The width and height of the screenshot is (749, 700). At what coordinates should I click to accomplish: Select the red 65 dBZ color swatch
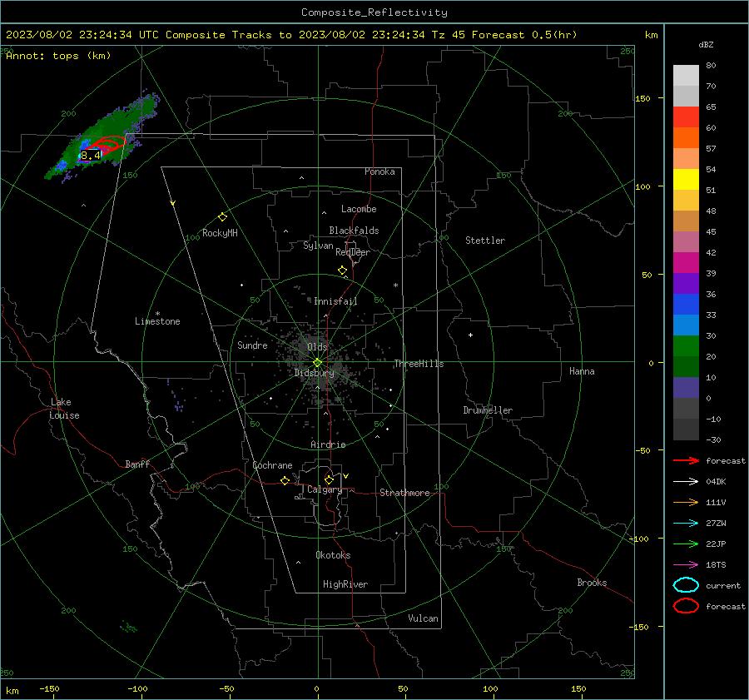(x=686, y=117)
